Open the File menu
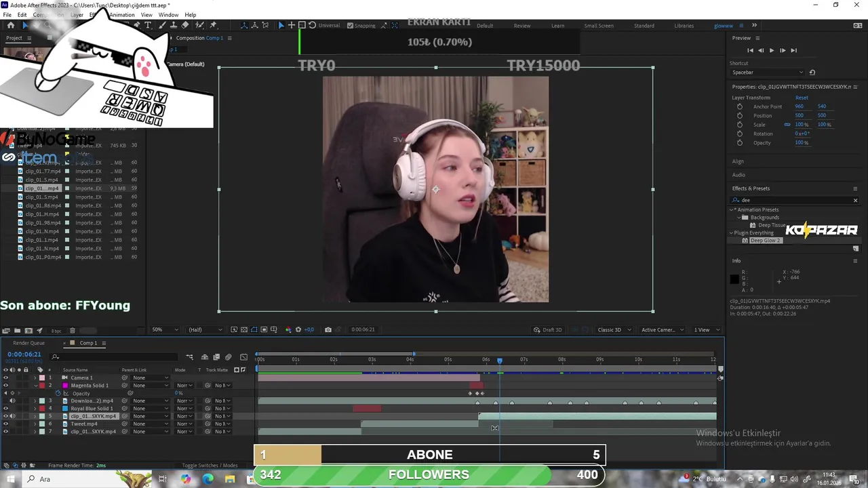Image resolution: width=868 pixels, height=488 pixels. (x=7, y=15)
